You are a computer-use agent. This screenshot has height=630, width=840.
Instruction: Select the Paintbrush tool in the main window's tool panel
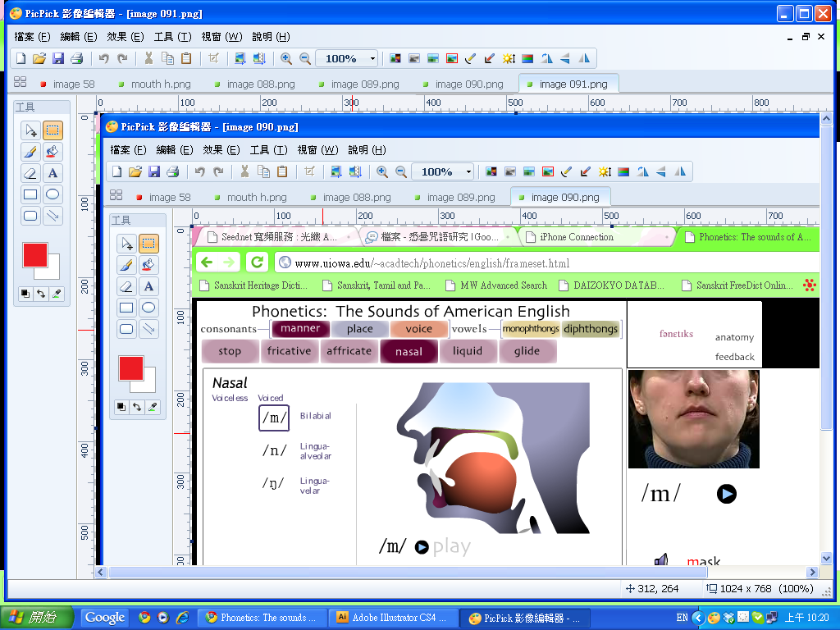pos(30,152)
